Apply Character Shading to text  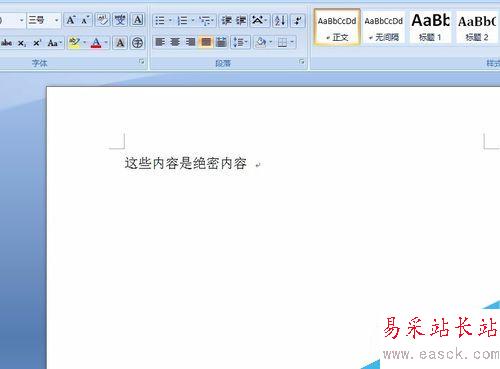[120, 43]
